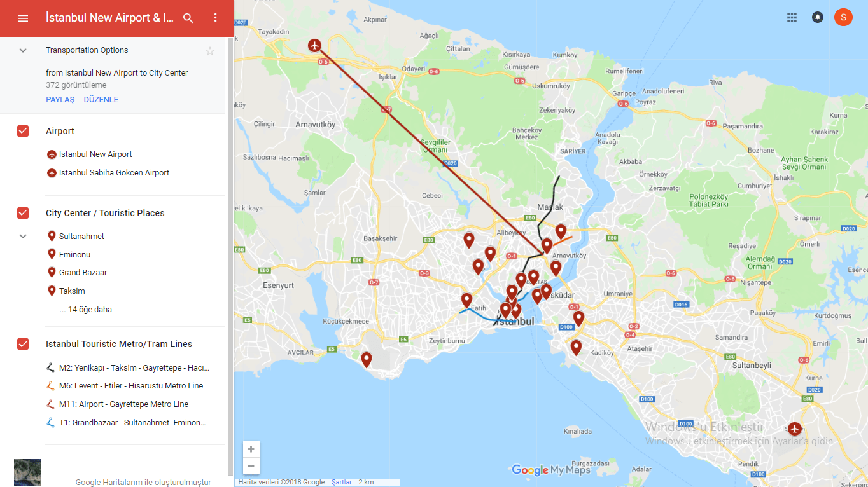
Task: Select T1 Grandbazaar - Sultanahmet tram line
Action: [133, 423]
